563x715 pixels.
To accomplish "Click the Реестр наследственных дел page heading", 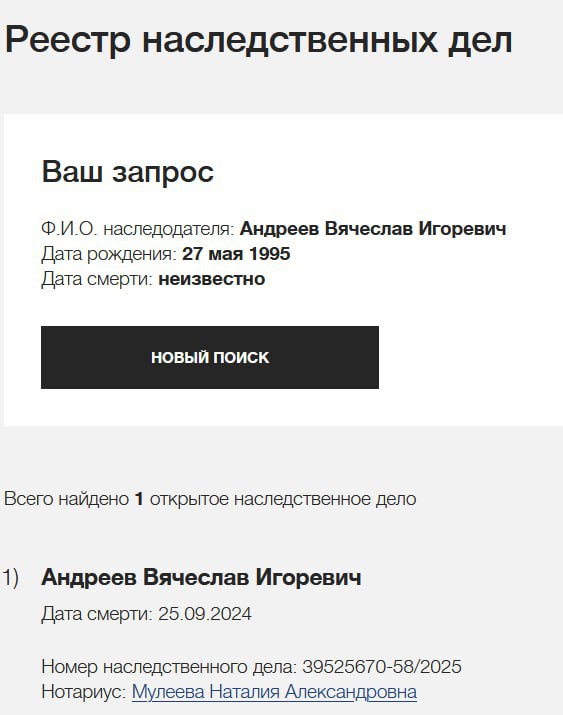I will click(258, 40).
